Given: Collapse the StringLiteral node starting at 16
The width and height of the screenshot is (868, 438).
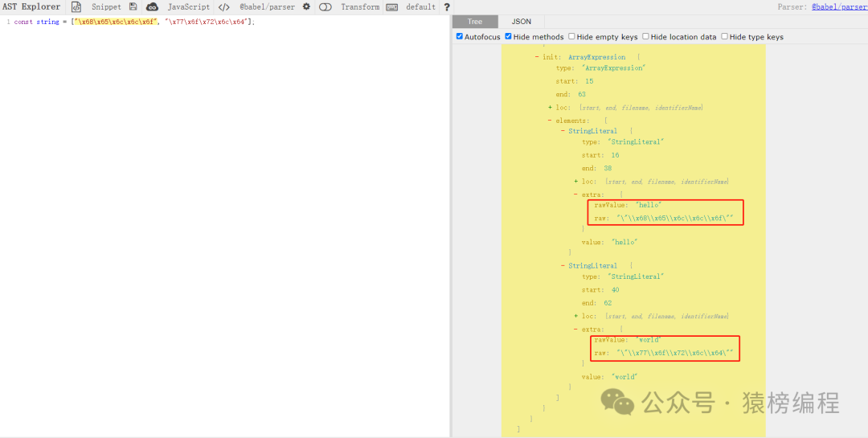Looking at the screenshot, I should 563,131.
